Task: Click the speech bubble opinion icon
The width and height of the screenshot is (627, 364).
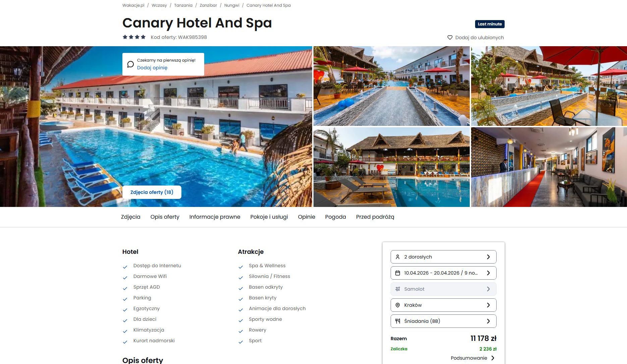Action: [130, 64]
